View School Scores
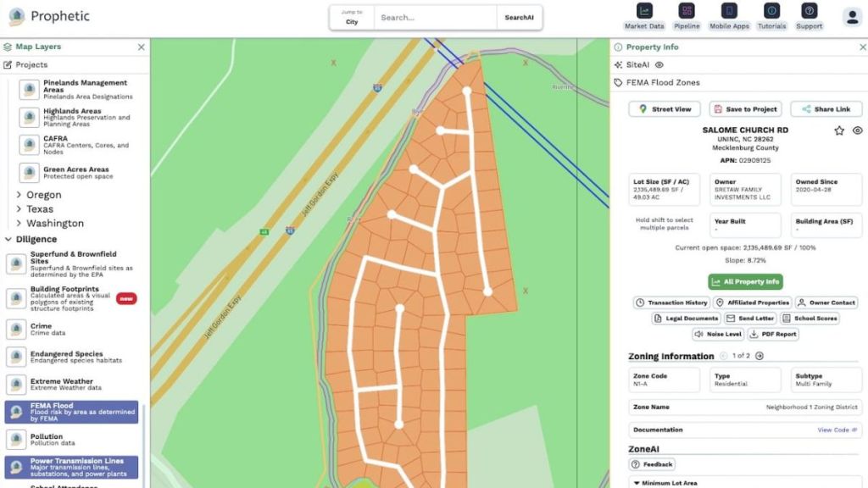 (810, 319)
